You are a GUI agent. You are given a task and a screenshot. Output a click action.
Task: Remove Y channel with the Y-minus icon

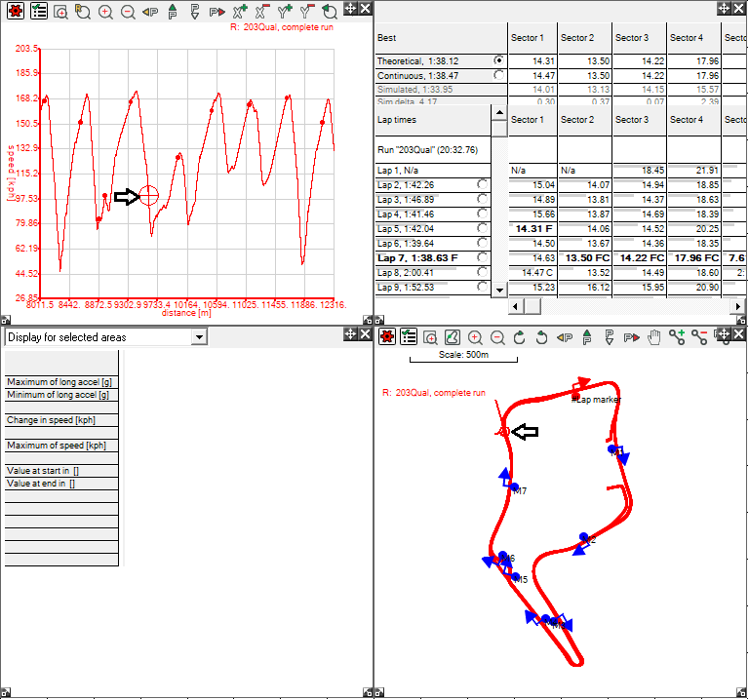point(307,12)
